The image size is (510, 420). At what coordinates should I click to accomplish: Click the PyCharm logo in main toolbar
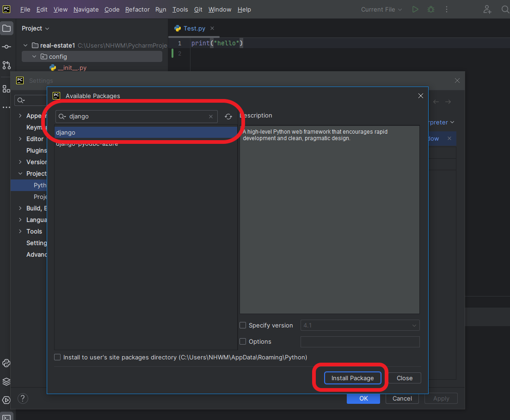tap(6, 9)
